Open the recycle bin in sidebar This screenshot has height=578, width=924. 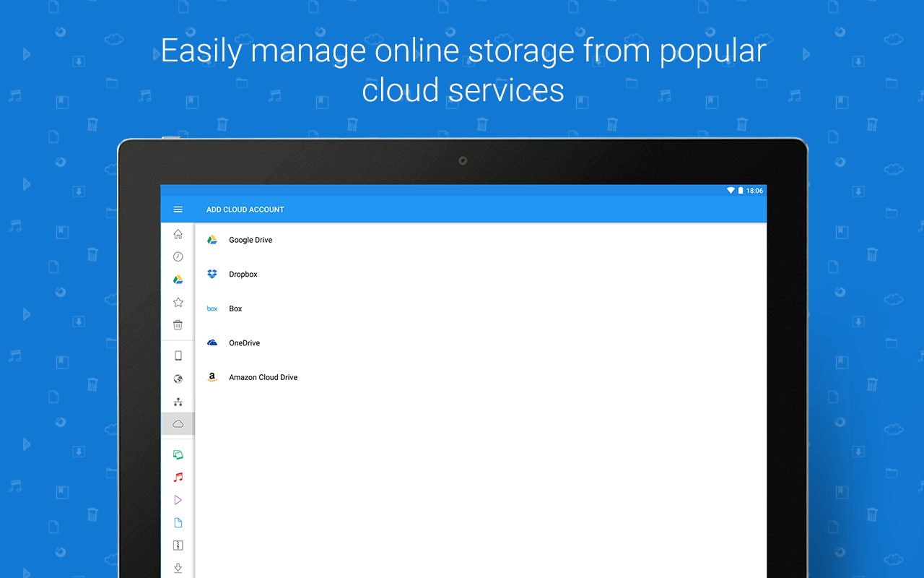coord(178,325)
